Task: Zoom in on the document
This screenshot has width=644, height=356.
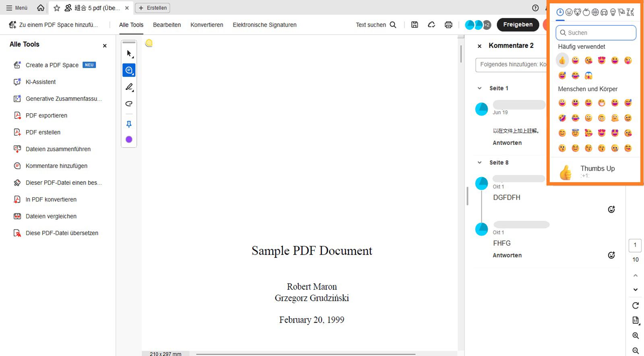Action: (636, 335)
